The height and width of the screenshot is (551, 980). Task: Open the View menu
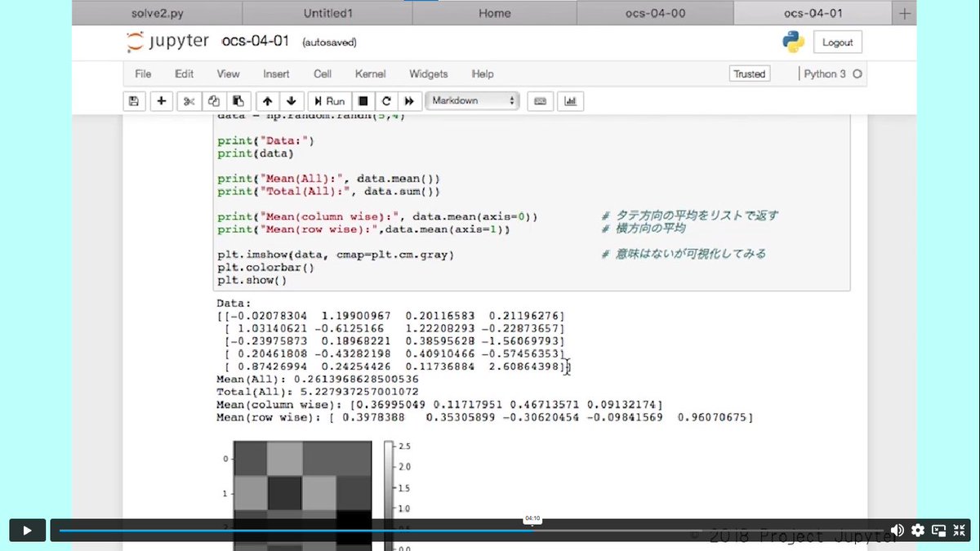(x=228, y=73)
